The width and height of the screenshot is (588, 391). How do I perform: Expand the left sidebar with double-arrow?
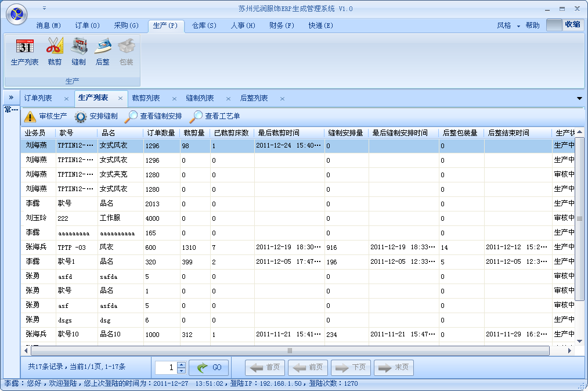pyautogui.click(x=10, y=98)
